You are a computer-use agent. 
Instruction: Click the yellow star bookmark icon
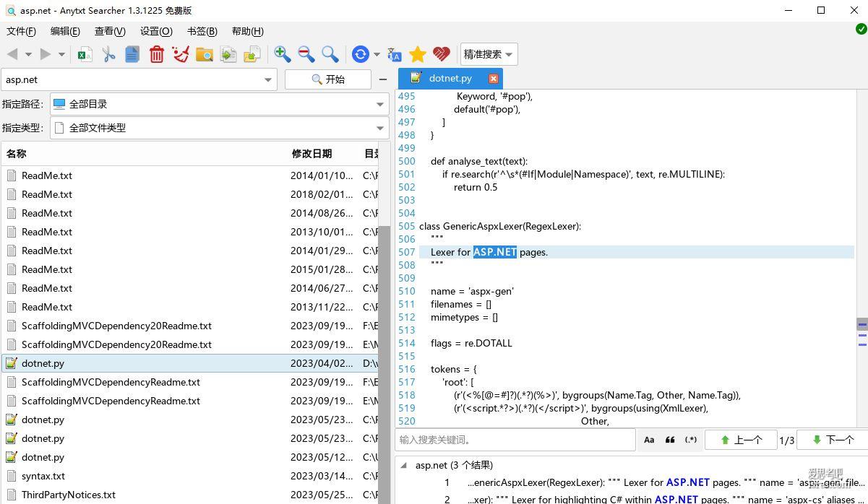tap(418, 54)
